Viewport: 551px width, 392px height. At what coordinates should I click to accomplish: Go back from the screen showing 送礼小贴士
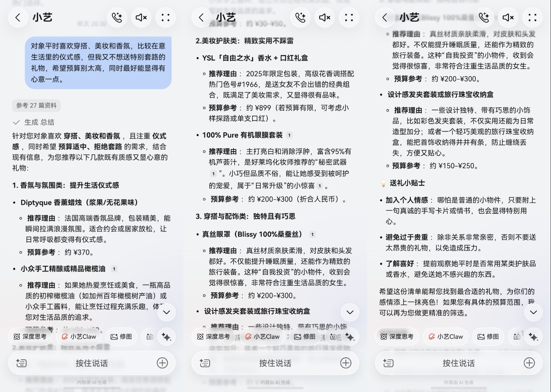385,17
